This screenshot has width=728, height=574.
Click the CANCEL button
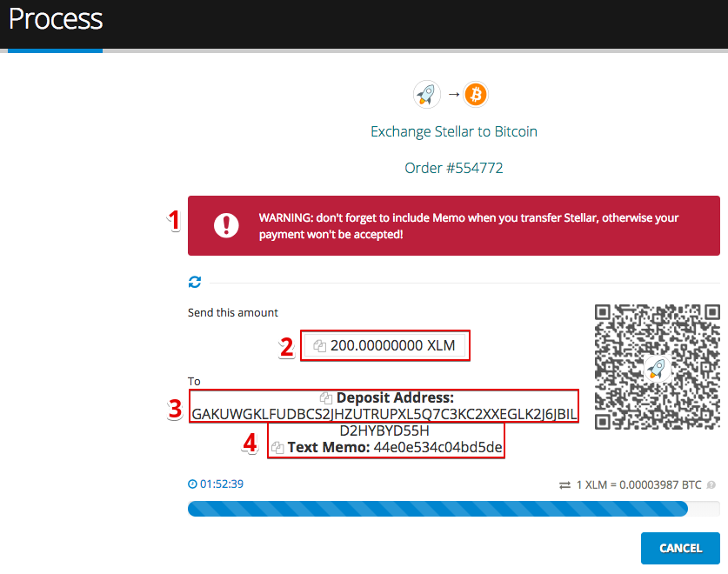[680, 548]
